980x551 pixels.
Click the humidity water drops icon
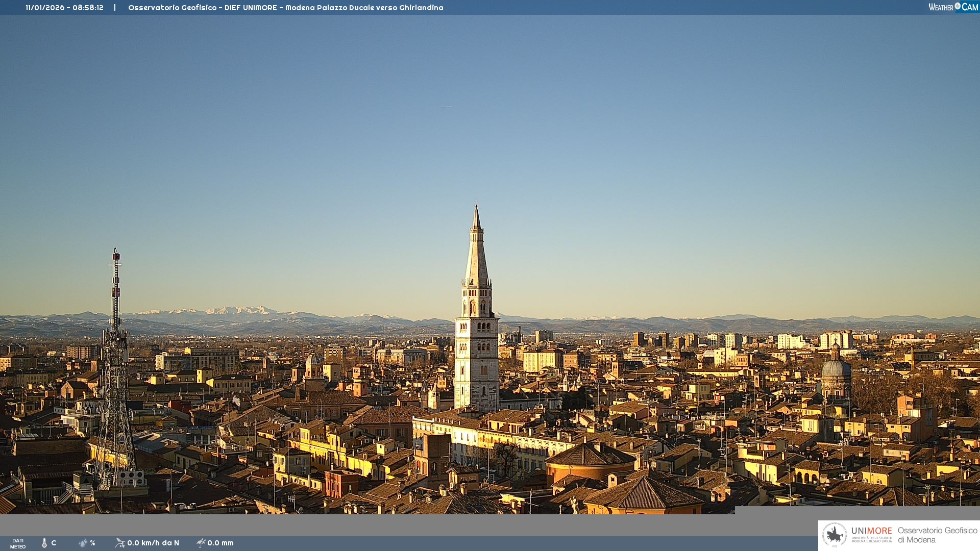tap(83, 543)
